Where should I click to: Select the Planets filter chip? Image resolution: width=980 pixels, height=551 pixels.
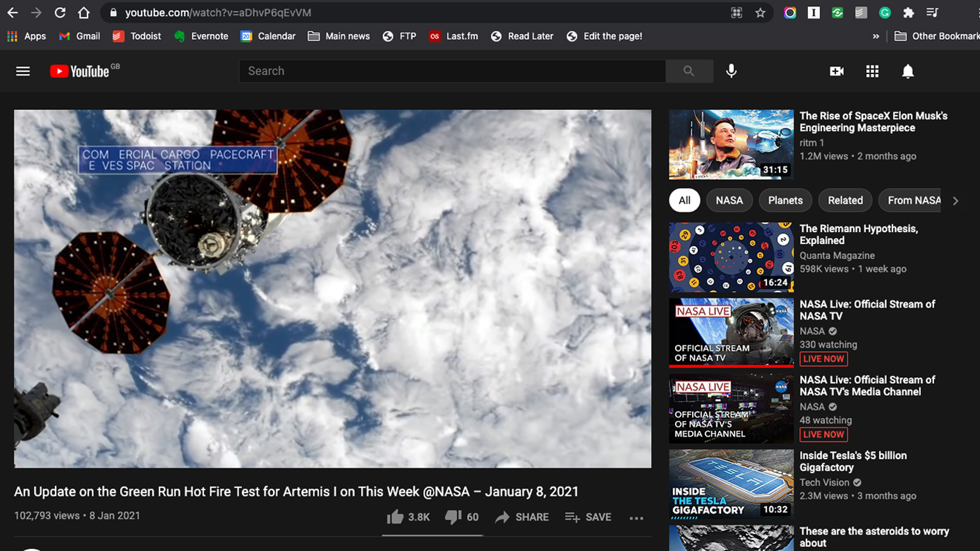785,200
